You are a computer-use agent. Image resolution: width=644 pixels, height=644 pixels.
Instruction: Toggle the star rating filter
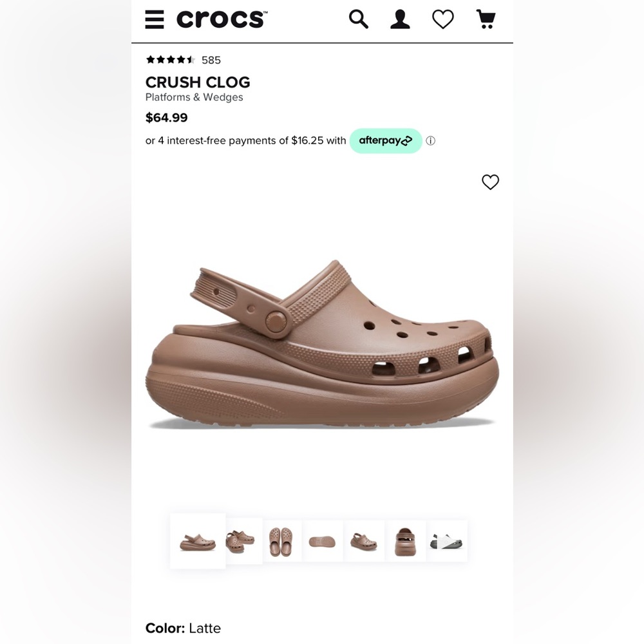(170, 59)
